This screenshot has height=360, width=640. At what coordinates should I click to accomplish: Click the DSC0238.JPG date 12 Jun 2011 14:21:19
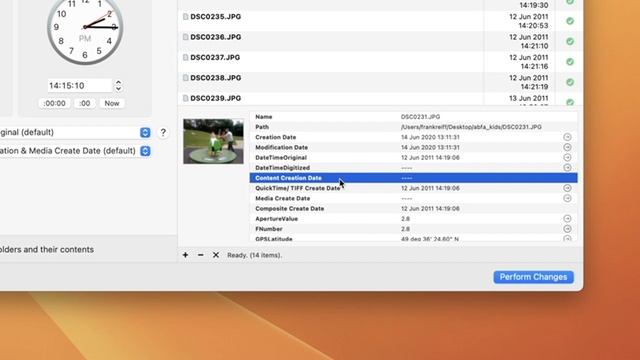pyautogui.click(x=529, y=82)
